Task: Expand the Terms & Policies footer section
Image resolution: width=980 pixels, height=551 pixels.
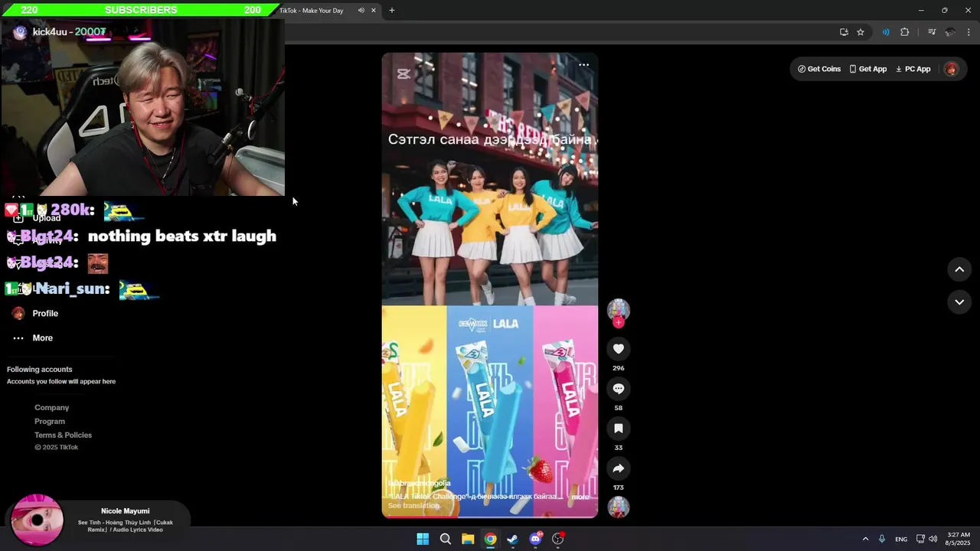Action: click(63, 435)
